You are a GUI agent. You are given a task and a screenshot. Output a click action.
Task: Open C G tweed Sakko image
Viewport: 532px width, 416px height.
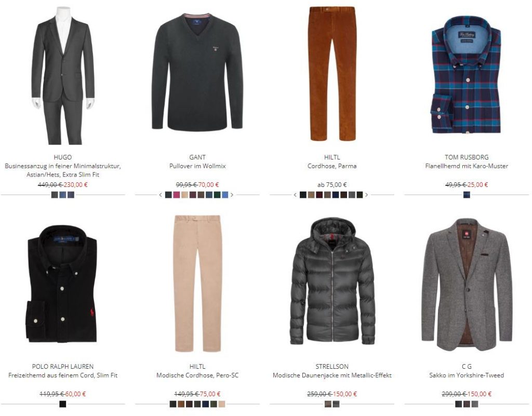467,284
